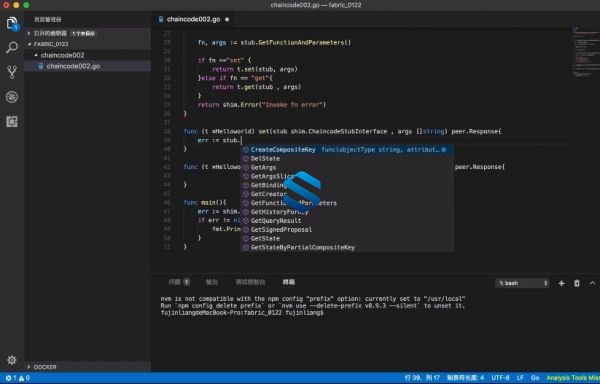Maximize panel with the up chevron
This screenshot has width=600, height=384.
pyautogui.click(x=592, y=283)
